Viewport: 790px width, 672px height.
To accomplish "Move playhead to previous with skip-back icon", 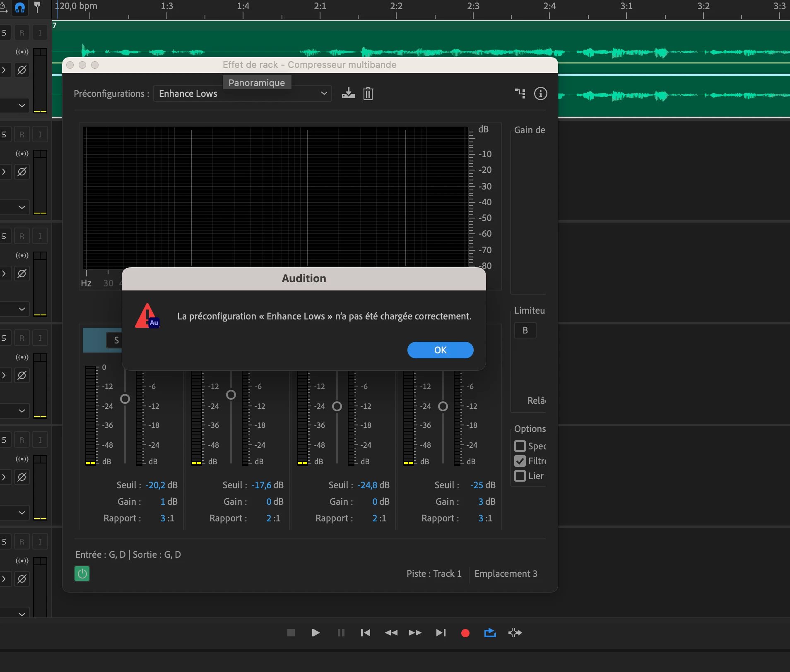I will point(366,633).
